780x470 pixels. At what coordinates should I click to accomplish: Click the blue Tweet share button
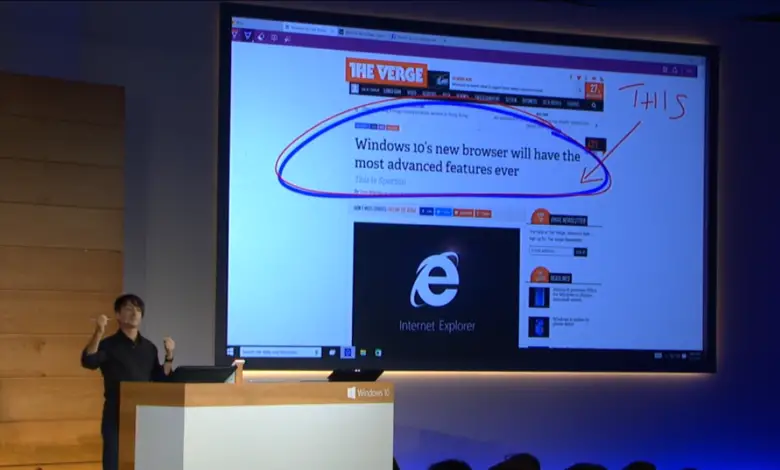443,212
